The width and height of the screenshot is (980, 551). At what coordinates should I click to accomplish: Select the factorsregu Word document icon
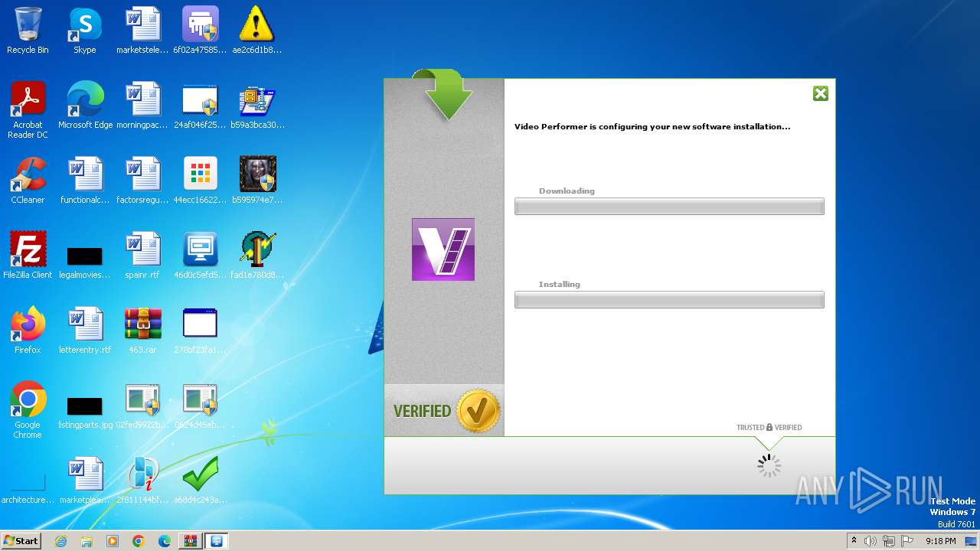(x=142, y=181)
